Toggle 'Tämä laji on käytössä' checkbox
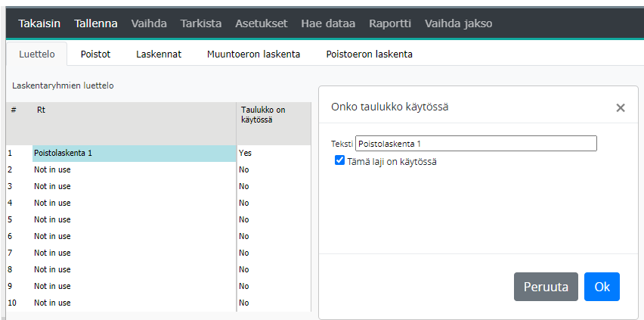644x320 pixels. [x=340, y=160]
